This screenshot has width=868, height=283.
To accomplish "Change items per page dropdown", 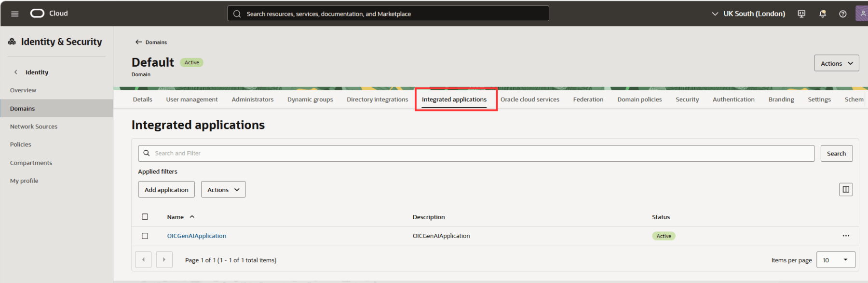I will 835,260.
